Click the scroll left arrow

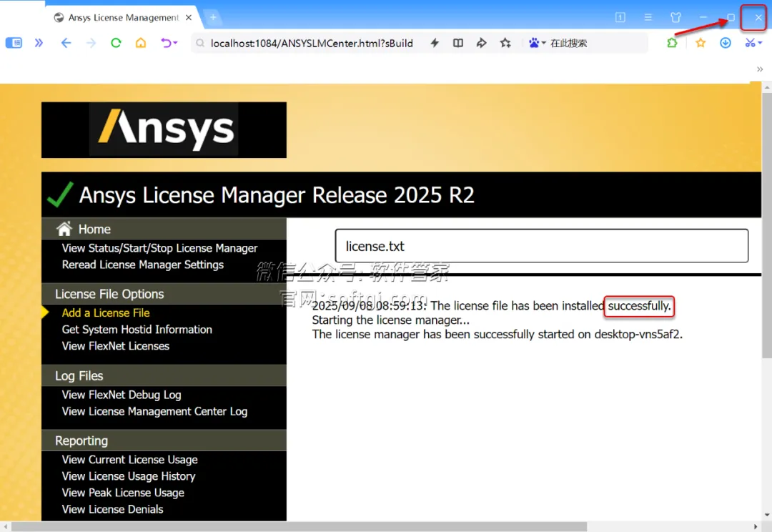(6, 526)
